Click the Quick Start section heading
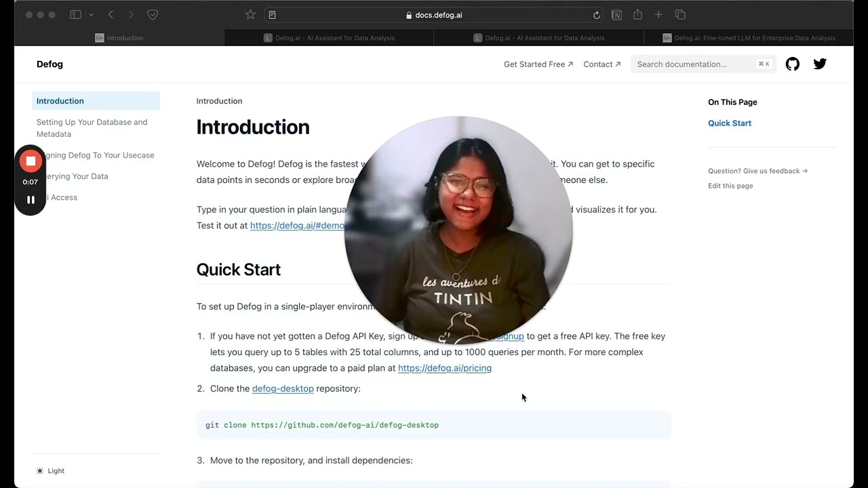Screen dimensions: 868x488 [x=239, y=270]
